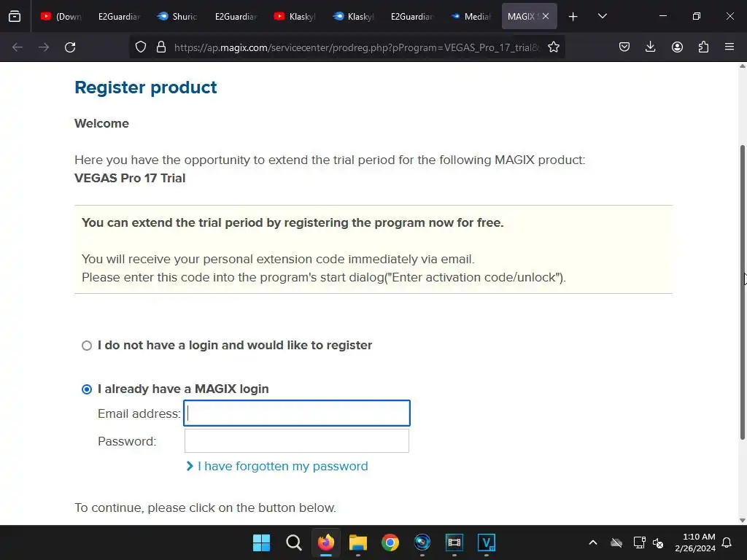Switch to the '(Down' YouTube tab
Image resolution: width=747 pixels, height=560 pixels.
61,16
